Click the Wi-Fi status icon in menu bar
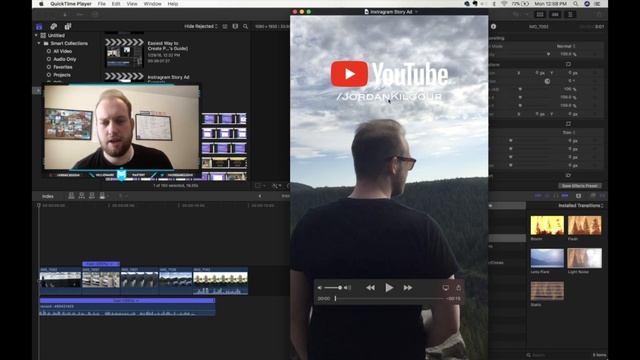This screenshot has height=360, width=640. coord(504,4)
